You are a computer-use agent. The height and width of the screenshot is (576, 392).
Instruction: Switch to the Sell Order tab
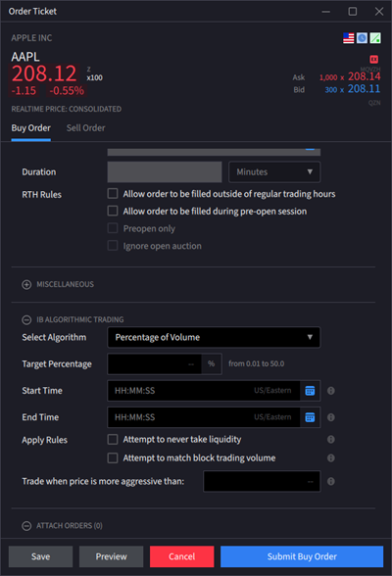pyautogui.click(x=85, y=128)
